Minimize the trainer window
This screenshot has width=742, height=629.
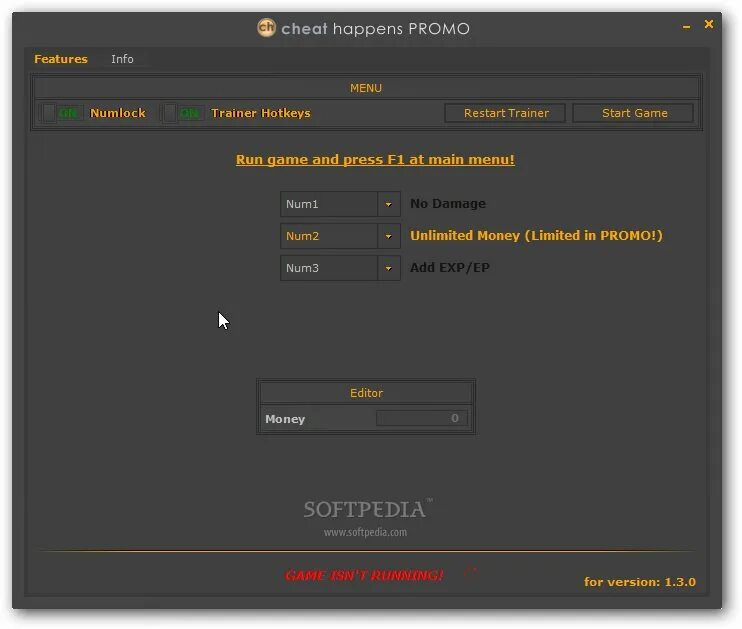[686, 27]
